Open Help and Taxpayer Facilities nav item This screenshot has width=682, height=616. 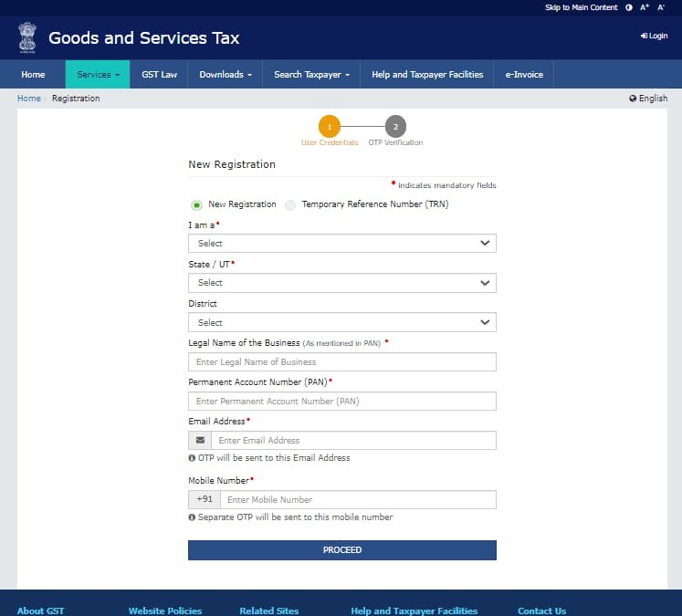(x=427, y=74)
